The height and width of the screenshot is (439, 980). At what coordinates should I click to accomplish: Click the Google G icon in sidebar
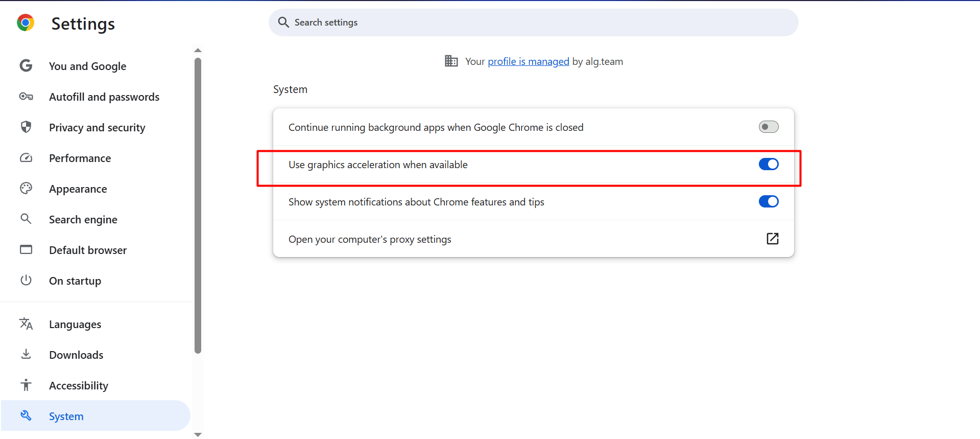(26, 66)
